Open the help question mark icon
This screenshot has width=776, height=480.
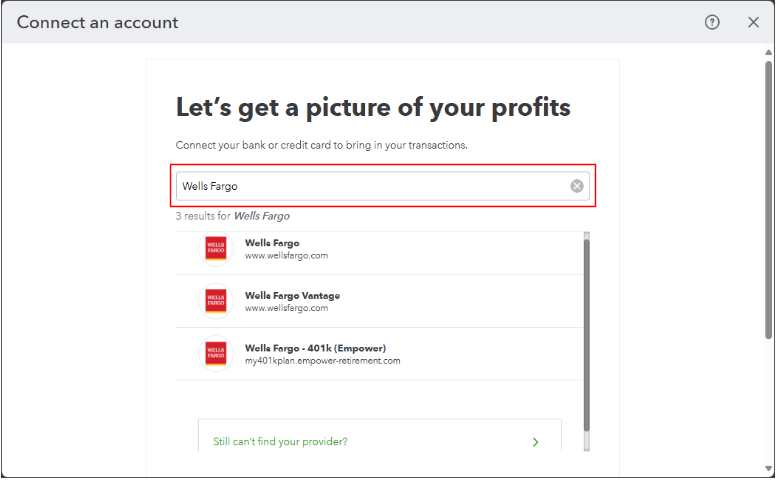(712, 22)
